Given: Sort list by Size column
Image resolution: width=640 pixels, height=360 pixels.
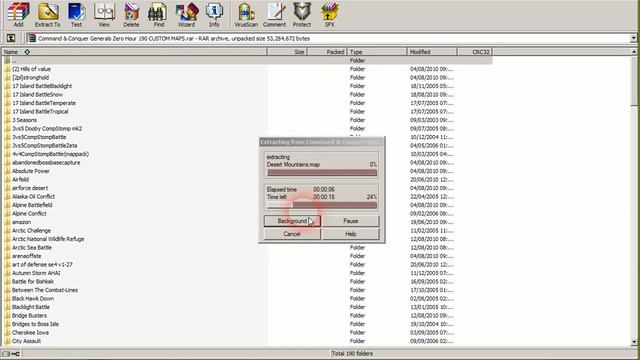Looking at the screenshot, I should (x=287, y=52).
